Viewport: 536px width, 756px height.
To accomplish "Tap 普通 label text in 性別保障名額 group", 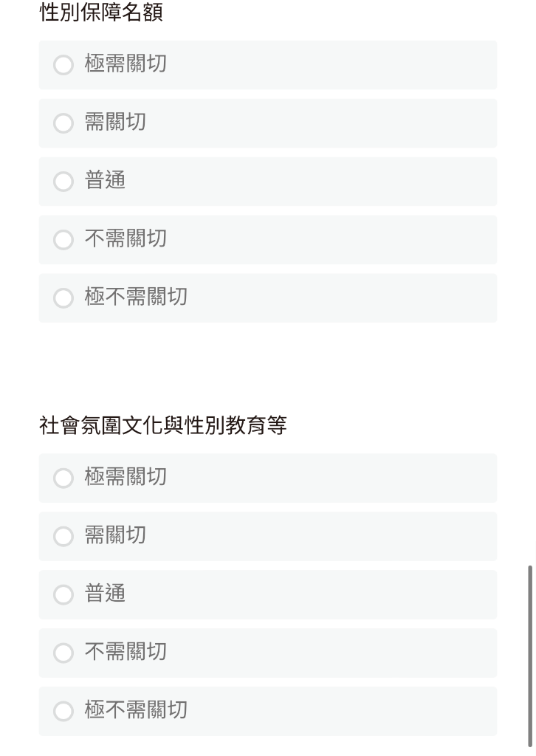I will point(105,180).
